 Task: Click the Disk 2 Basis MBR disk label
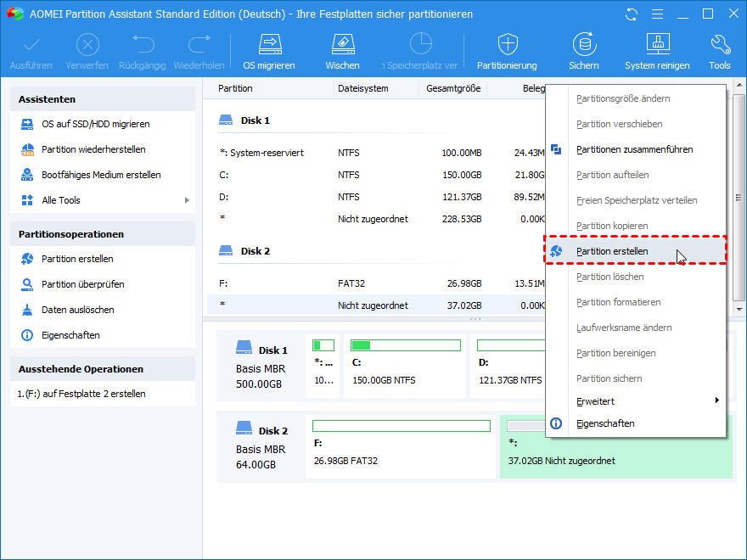261,447
